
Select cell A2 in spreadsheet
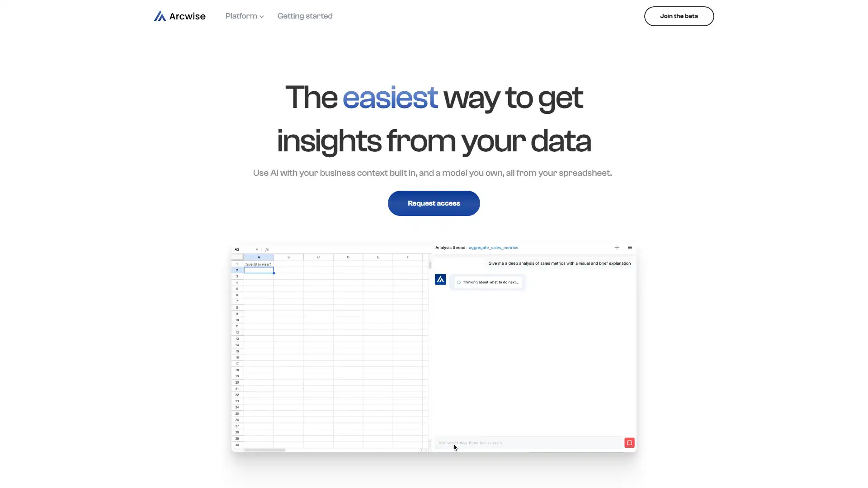pyautogui.click(x=259, y=270)
